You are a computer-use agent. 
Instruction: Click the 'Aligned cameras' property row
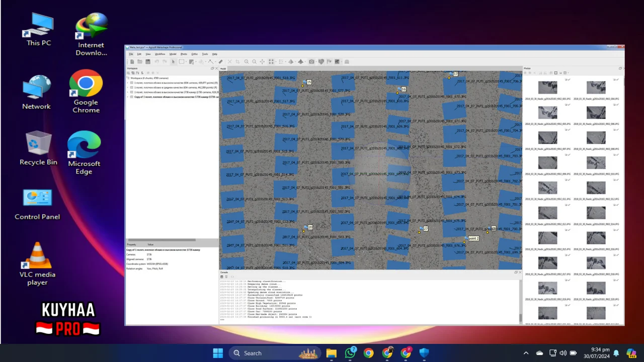pyautogui.click(x=172, y=259)
